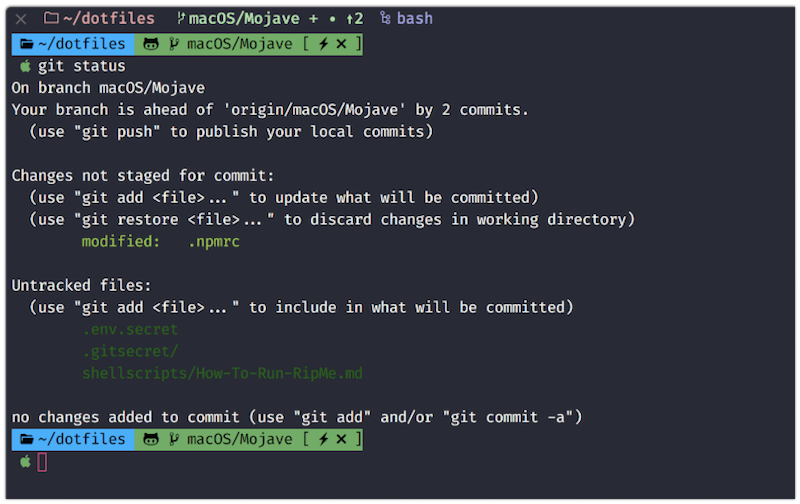Click the Apple logo beside the cursor
Screen dimensions: 800x504
25,462
